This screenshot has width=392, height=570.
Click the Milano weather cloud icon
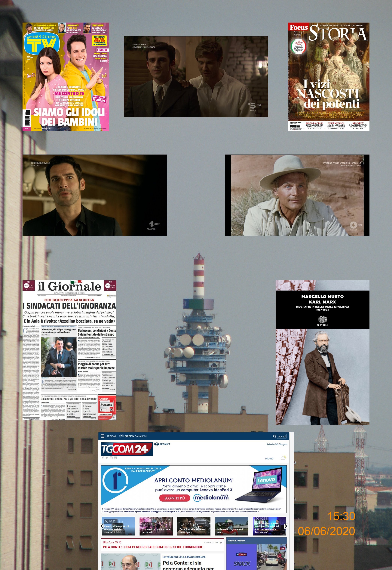(x=283, y=458)
